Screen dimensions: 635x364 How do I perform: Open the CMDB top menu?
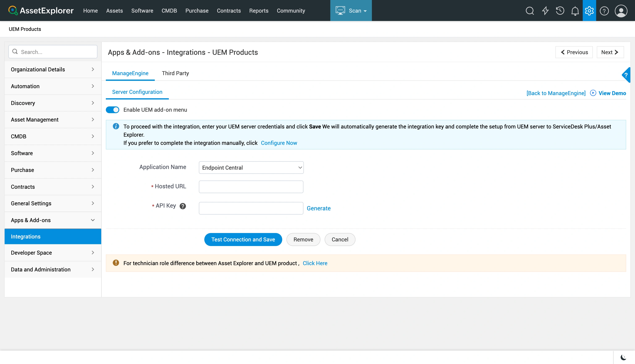169,11
